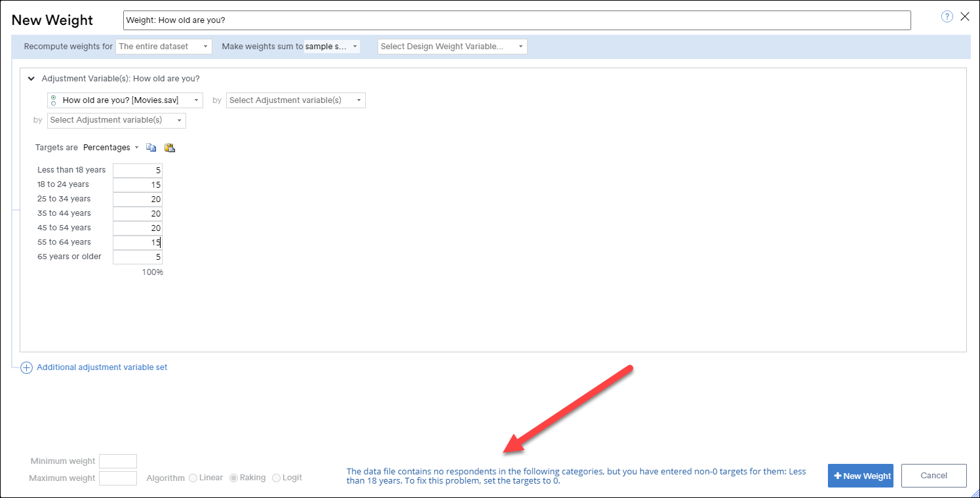The height and width of the screenshot is (498, 980).
Task: Click the 65 years or older target field
Action: pos(138,257)
